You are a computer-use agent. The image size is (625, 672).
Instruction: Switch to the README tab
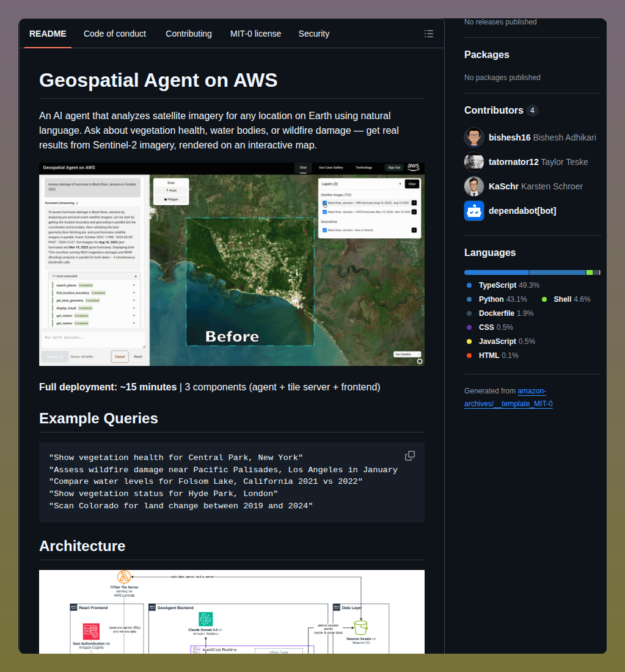48,34
